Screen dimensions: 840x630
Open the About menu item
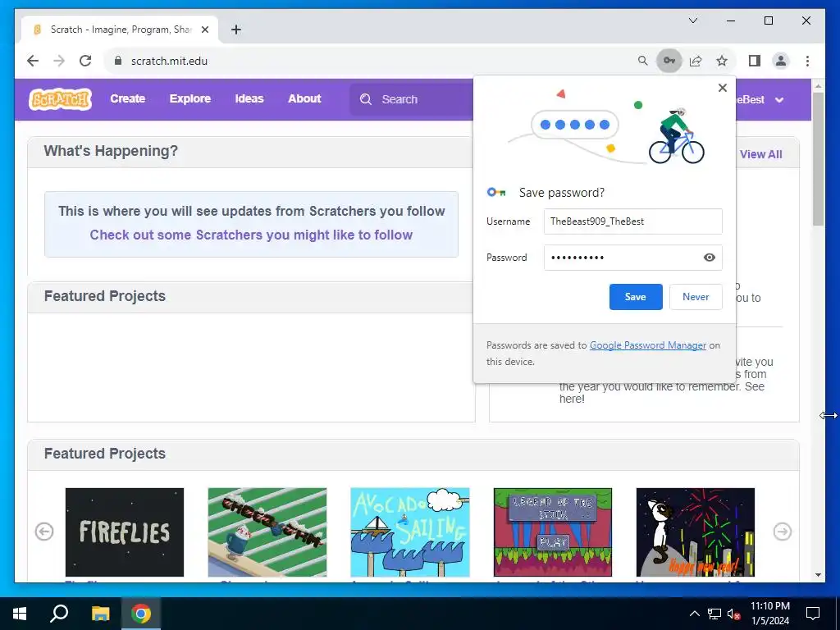click(304, 99)
